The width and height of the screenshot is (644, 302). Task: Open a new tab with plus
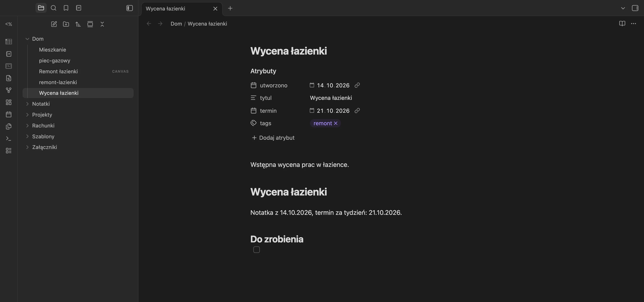coord(230,8)
